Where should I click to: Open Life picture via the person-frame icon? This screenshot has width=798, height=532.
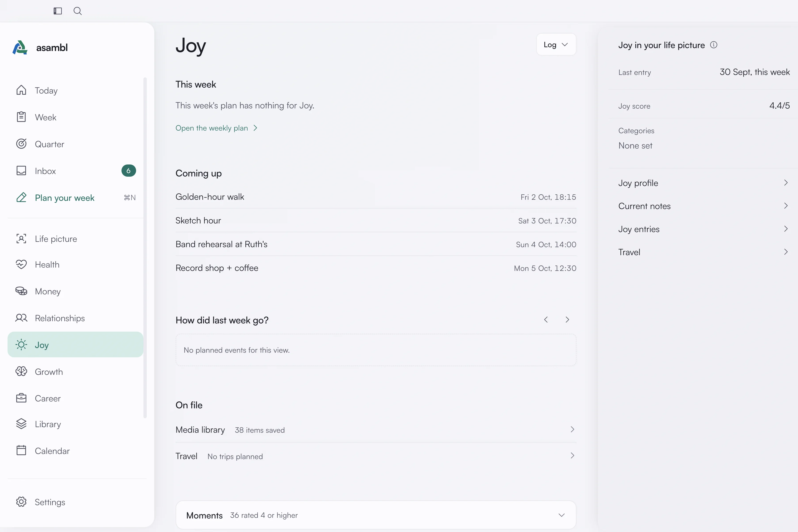coord(21,239)
